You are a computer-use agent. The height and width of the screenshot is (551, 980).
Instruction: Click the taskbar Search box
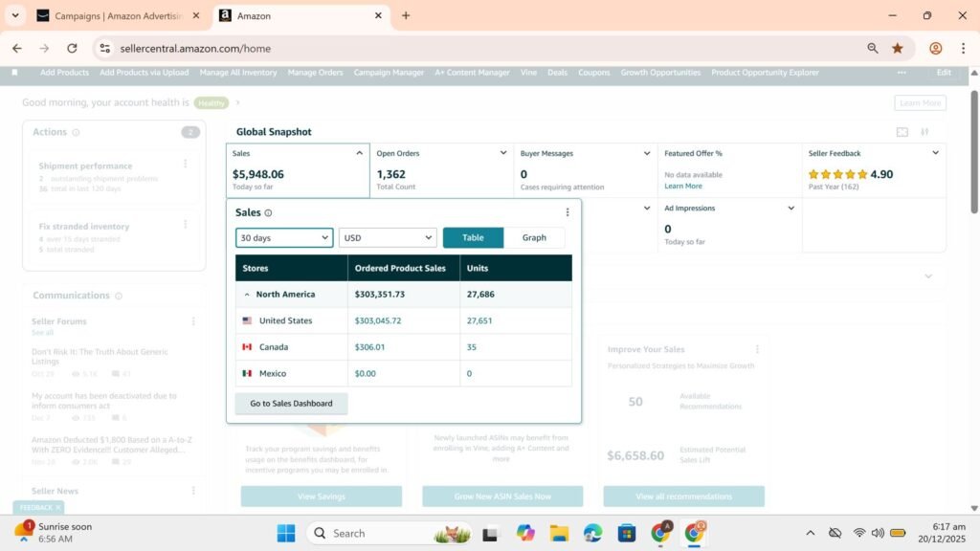tap(389, 533)
